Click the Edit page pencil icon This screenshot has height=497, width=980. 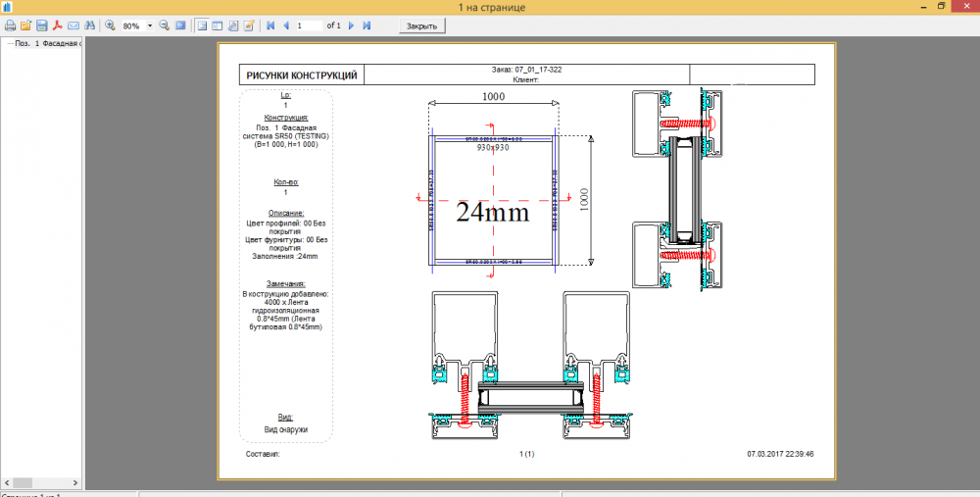point(249,25)
